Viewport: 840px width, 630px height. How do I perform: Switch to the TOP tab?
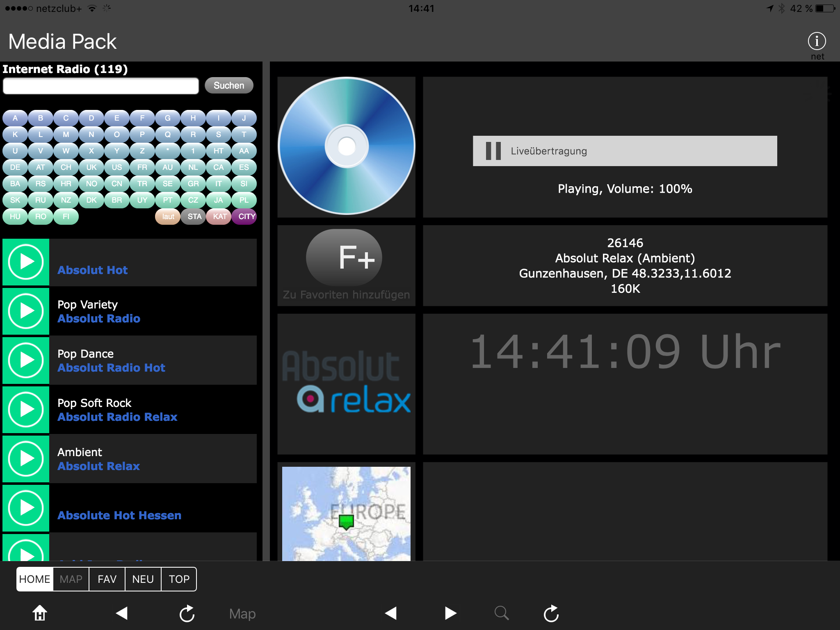pos(179,579)
